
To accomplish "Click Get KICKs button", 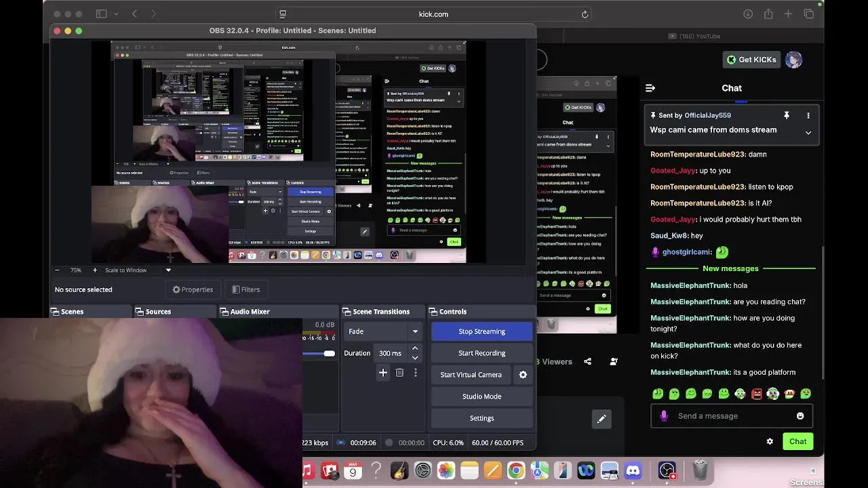I will tap(751, 60).
